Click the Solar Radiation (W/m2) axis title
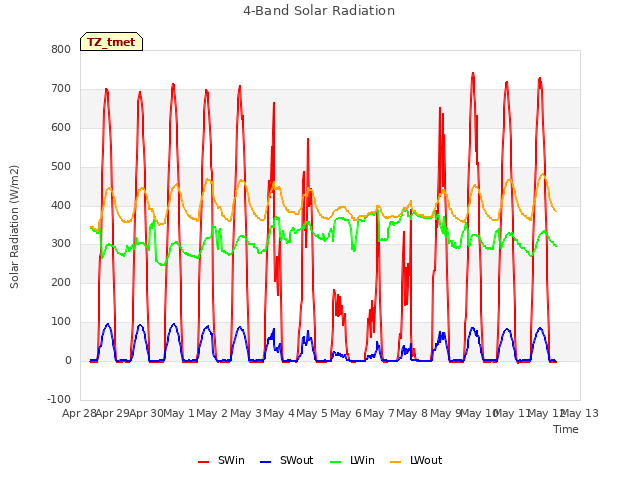The height and width of the screenshot is (480, 640). tap(14, 227)
